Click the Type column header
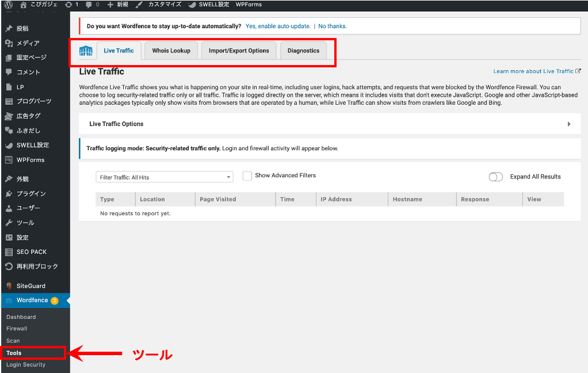This screenshot has height=373, width=588. tap(115, 199)
